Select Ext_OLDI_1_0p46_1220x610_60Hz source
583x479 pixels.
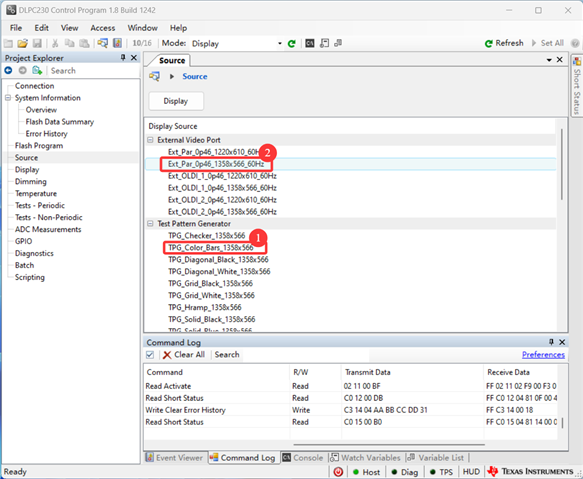coord(222,176)
